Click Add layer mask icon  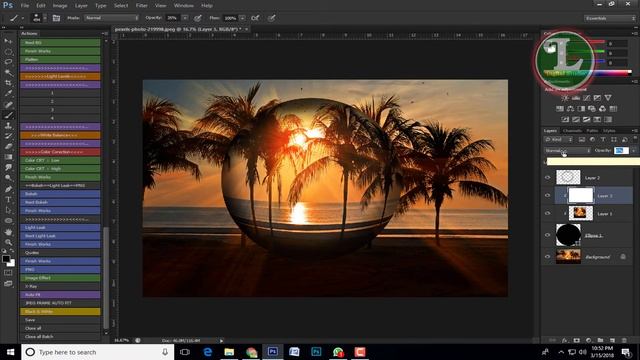[x=576, y=340]
